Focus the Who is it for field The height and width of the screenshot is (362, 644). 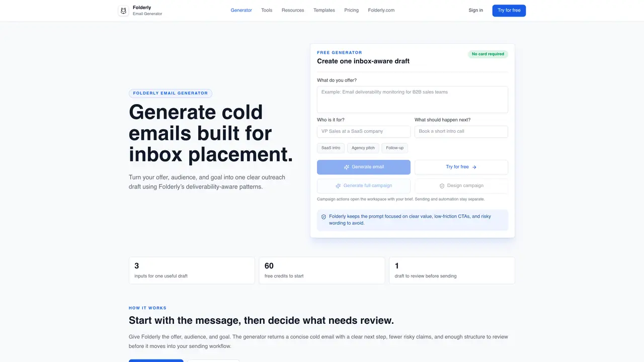(x=364, y=132)
